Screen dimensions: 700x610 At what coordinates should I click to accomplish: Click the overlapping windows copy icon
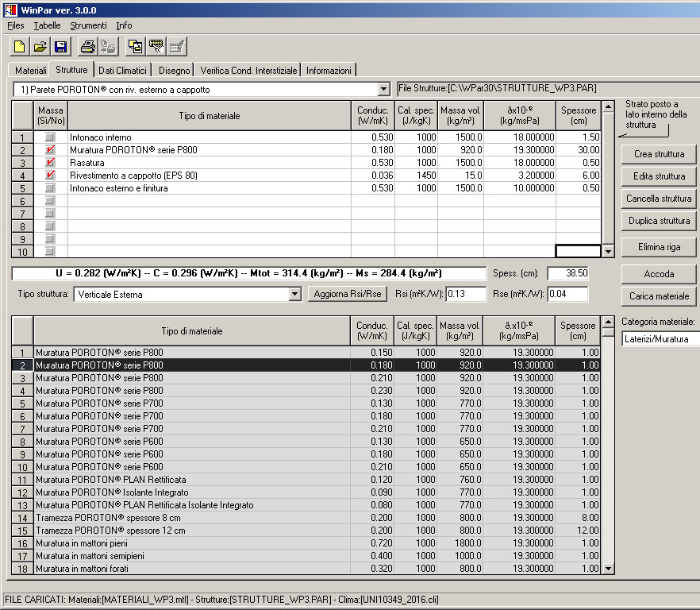(x=135, y=47)
